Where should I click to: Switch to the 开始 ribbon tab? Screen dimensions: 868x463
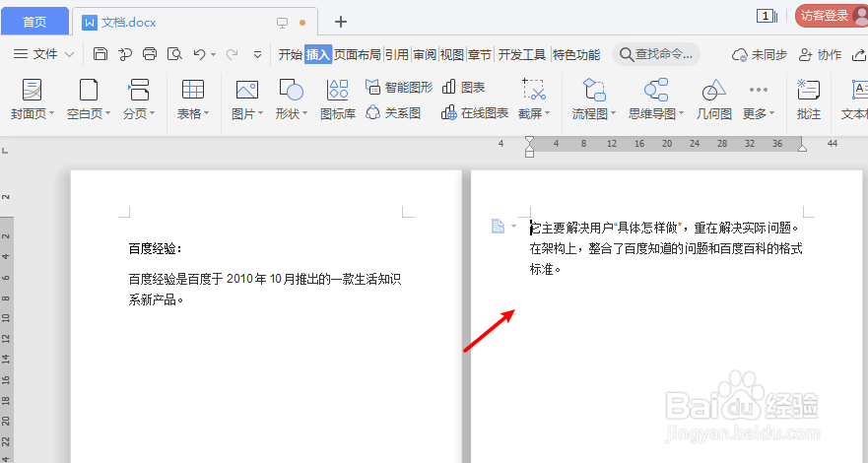tap(290, 54)
